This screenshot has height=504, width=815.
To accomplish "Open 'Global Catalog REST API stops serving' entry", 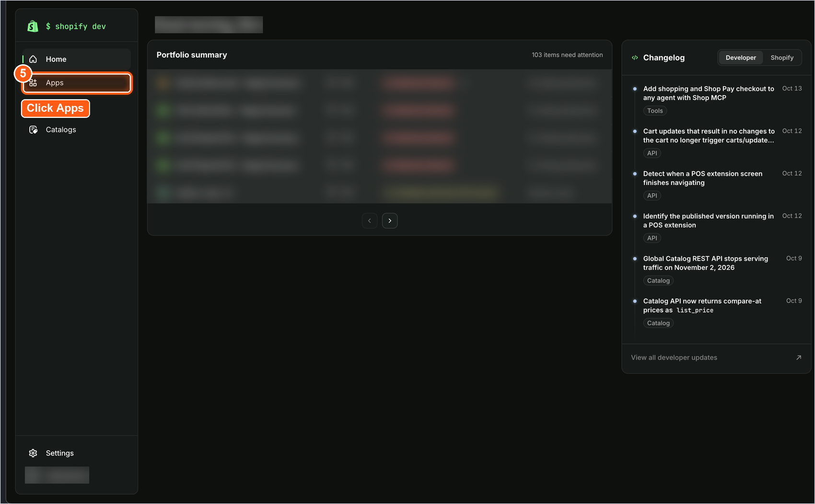I will pyautogui.click(x=706, y=263).
